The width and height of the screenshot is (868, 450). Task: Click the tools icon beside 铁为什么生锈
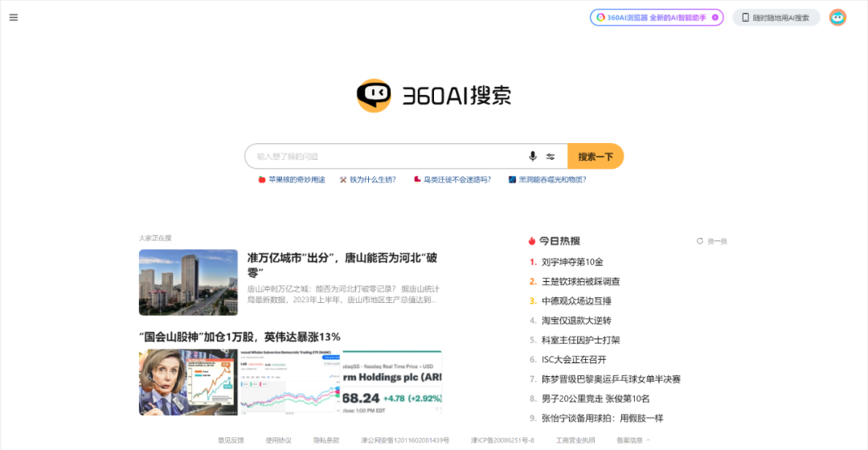(x=343, y=180)
